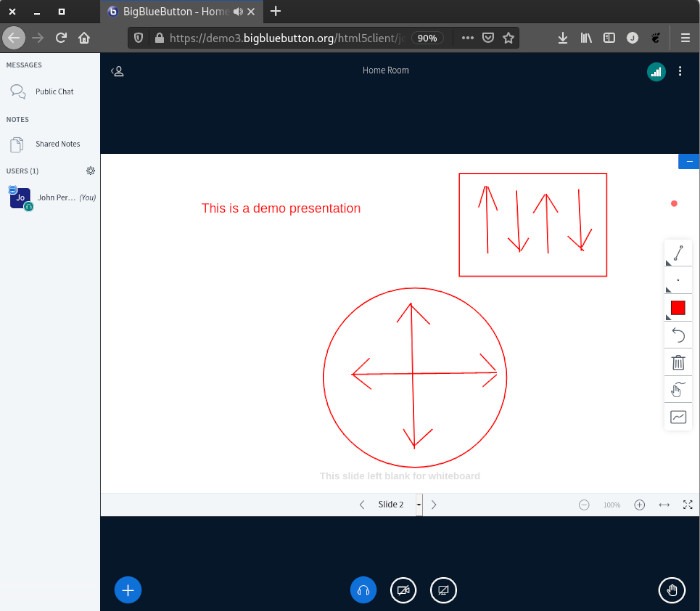Open user management gear settings
Image resolution: width=700 pixels, height=611 pixels.
90,170
